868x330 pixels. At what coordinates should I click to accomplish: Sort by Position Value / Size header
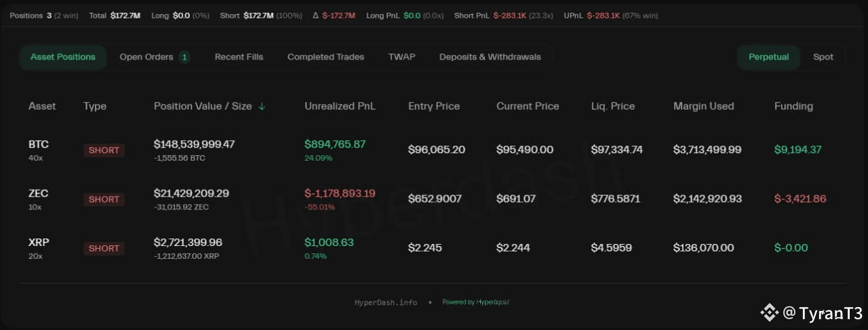[x=203, y=106]
